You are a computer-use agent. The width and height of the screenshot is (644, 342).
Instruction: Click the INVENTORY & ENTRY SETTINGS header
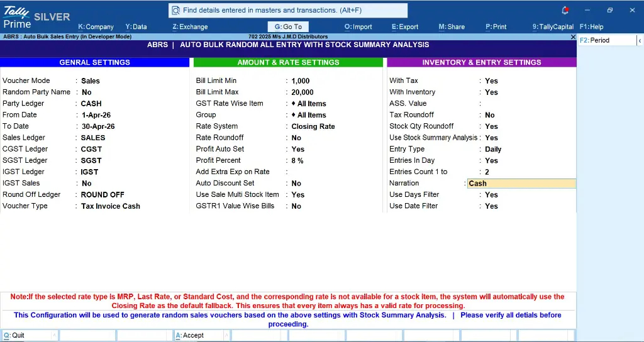[482, 62]
